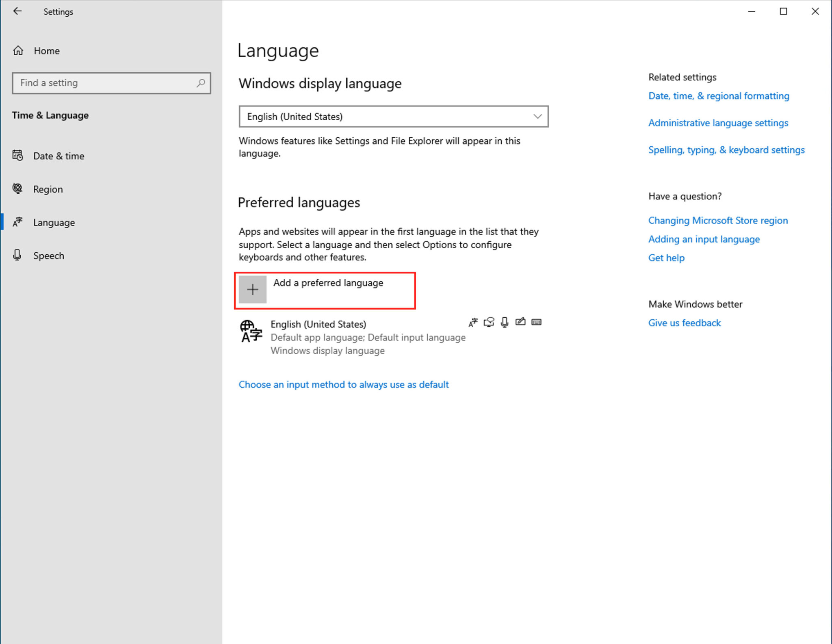
Task: Click the keyboard icon next to English (United States)
Action: [536, 322]
